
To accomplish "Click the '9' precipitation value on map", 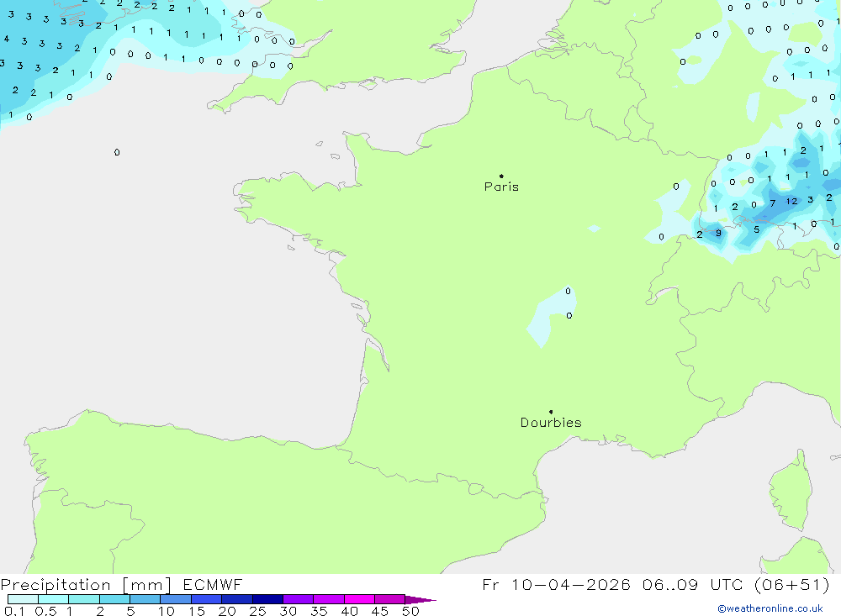I will pyautogui.click(x=719, y=233).
